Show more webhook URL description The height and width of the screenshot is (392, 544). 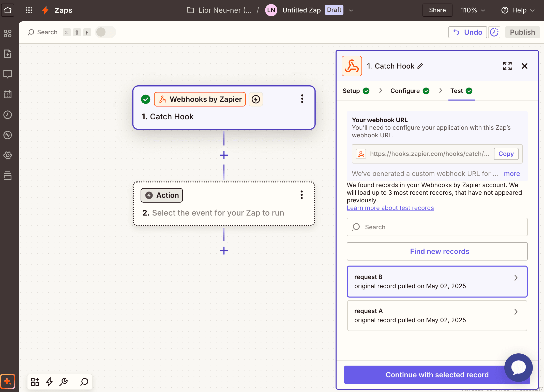pos(512,174)
